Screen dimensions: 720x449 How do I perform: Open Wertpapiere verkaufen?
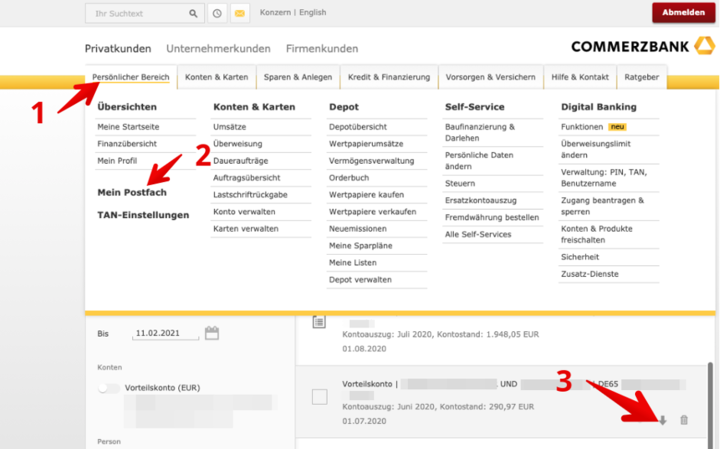click(x=372, y=212)
